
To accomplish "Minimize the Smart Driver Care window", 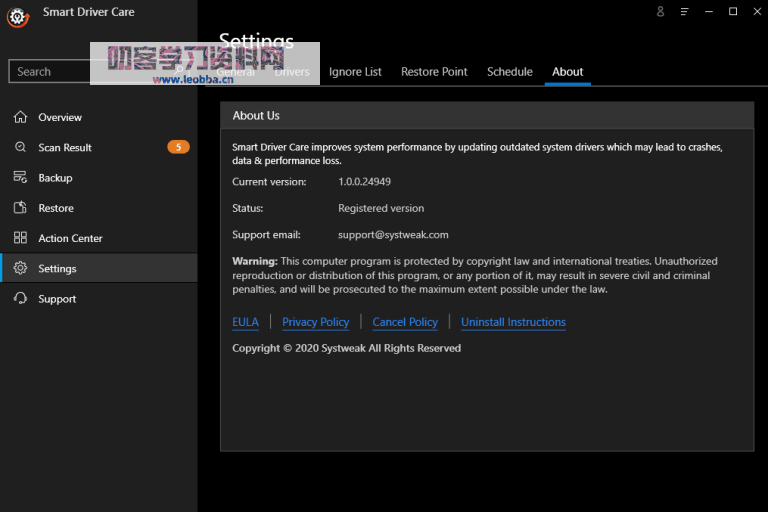I will tap(709, 11).
